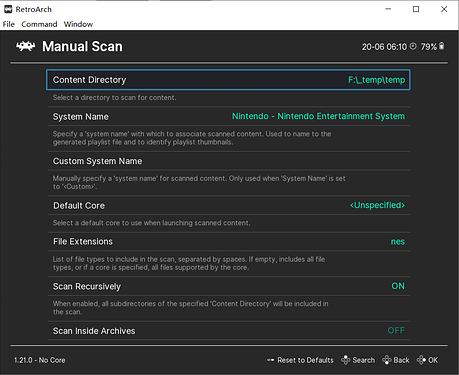Change the System Name setting
The height and width of the screenshot is (375, 459).
click(228, 116)
